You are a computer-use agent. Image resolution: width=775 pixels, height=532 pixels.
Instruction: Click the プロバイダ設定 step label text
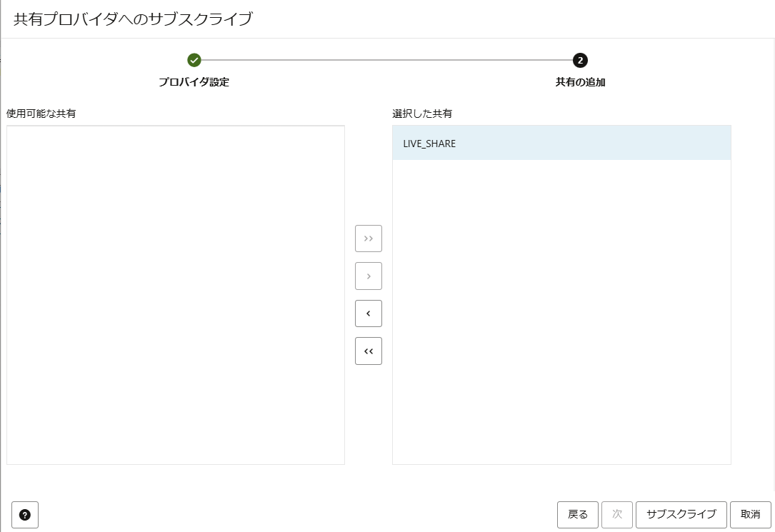[x=194, y=81]
